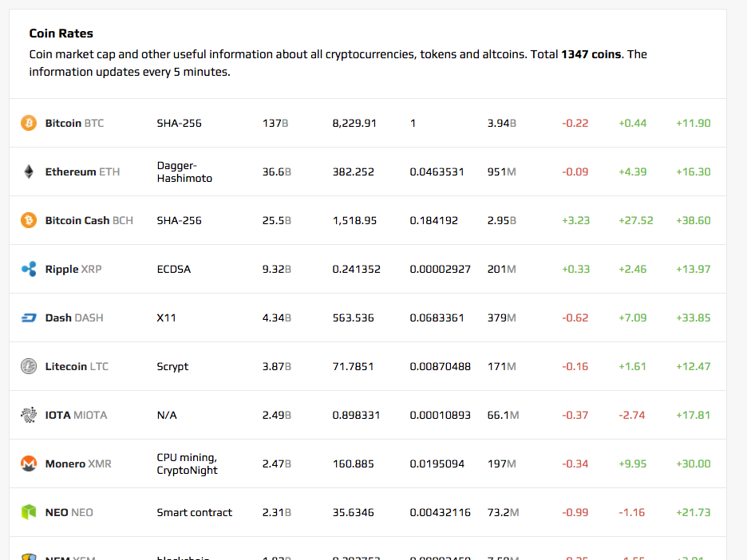Click Ethereum BTC rate 0.0463531
Viewport: 747px width, 560px height.
(437, 172)
